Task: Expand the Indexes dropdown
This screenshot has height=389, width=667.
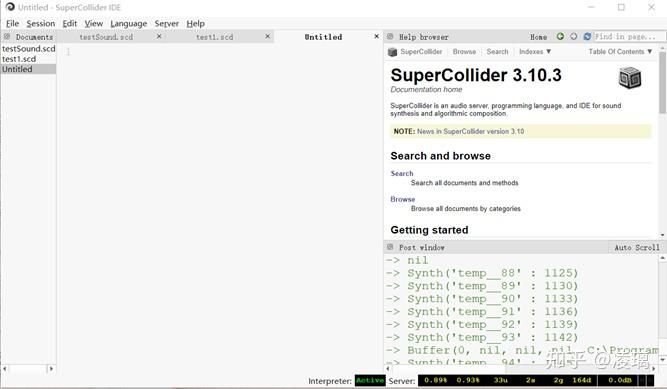Action: [535, 51]
